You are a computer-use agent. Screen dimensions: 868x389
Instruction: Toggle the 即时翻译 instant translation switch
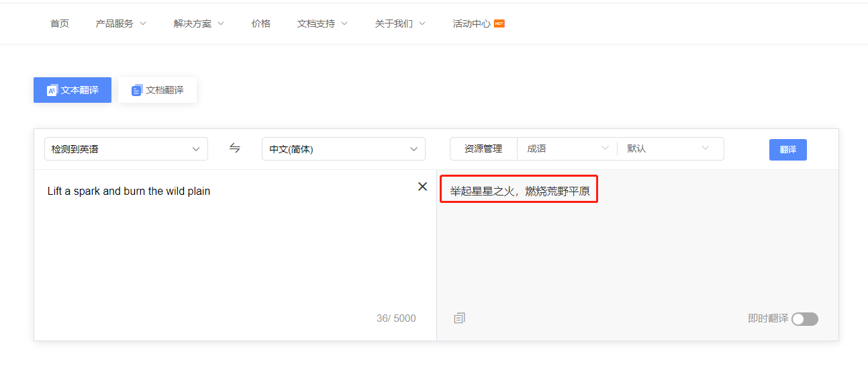[804, 319]
